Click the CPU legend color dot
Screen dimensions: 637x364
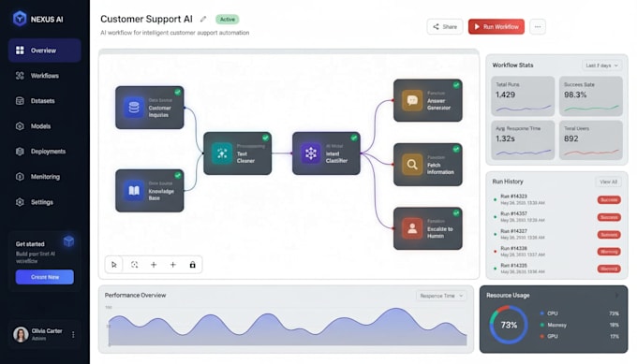[542, 313]
